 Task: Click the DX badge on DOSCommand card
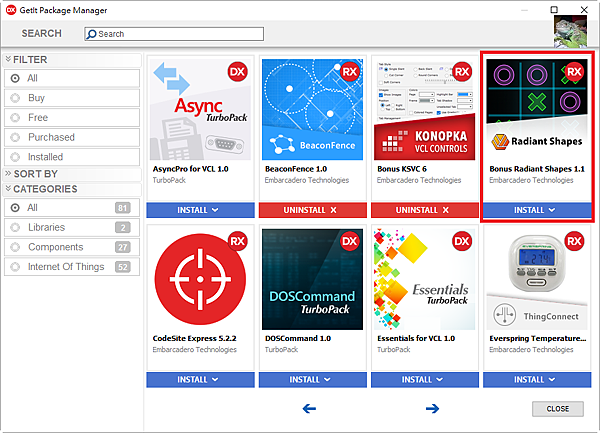click(349, 241)
